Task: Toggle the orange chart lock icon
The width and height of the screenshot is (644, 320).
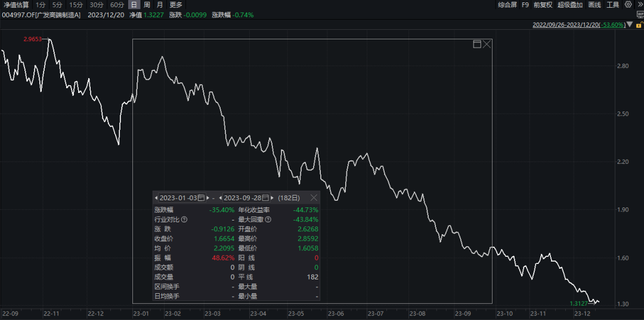Action: [x=639, y=24]
